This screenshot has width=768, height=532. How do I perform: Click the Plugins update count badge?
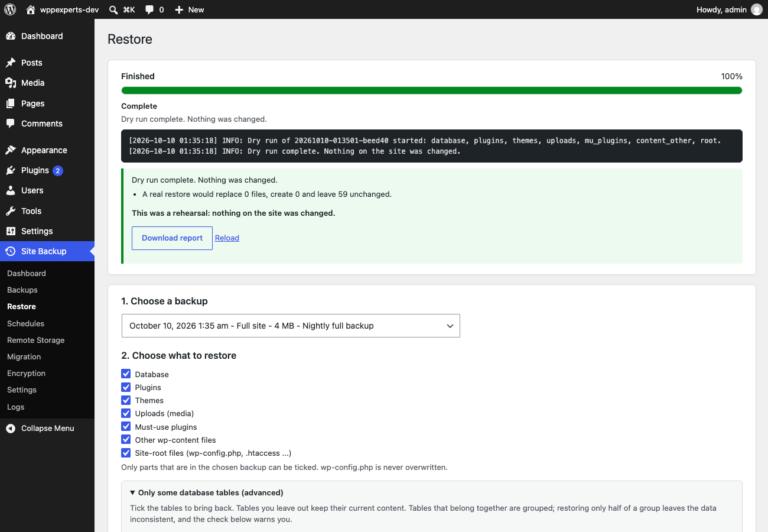pyautogui.click(x=58, y=170)
